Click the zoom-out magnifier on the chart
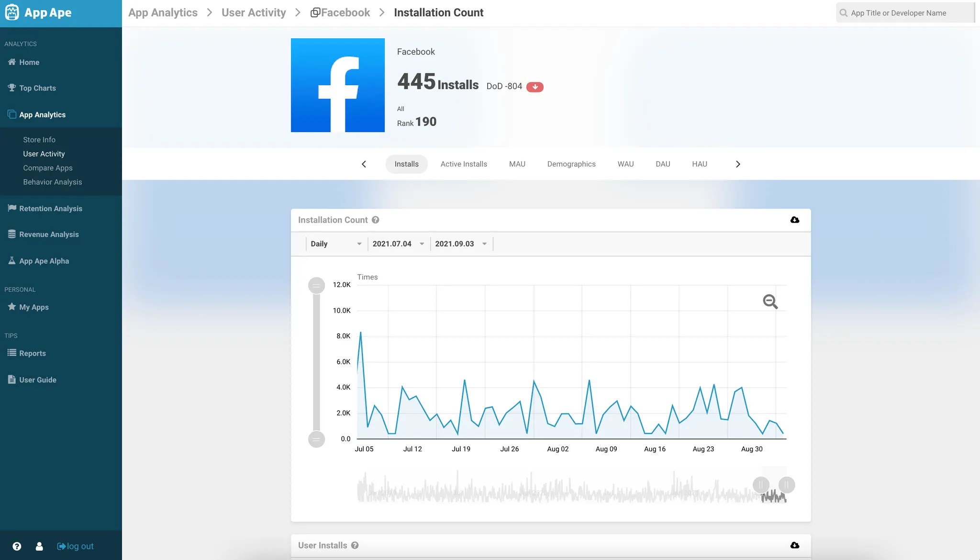This screenshot has height=560, width=980. tap(770, 302)
